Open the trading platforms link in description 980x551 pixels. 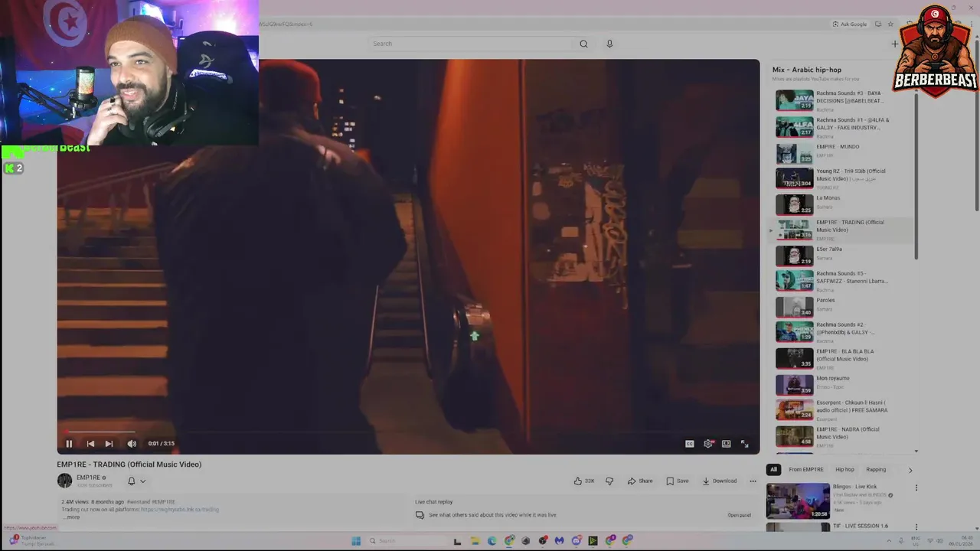(x=180, y=510)
